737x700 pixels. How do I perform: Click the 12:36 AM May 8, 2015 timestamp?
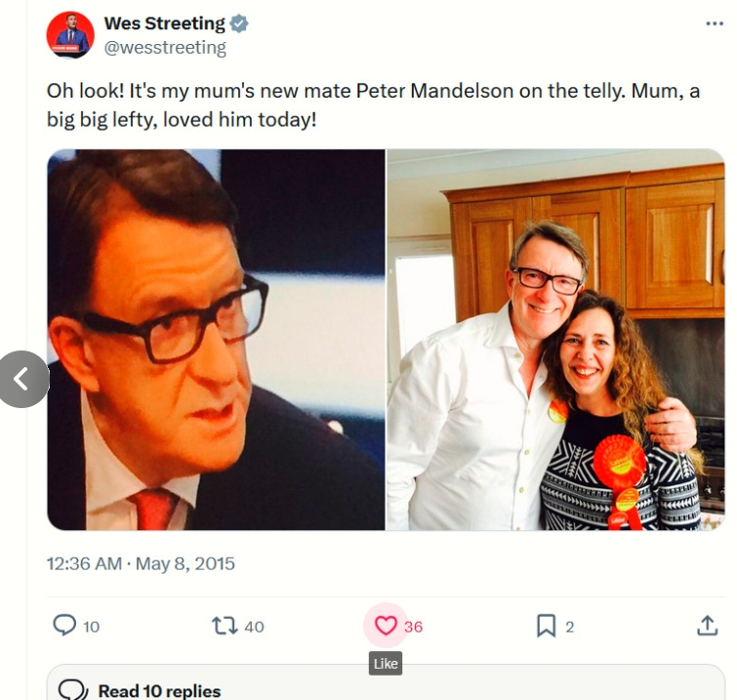[x=141, y=564]
